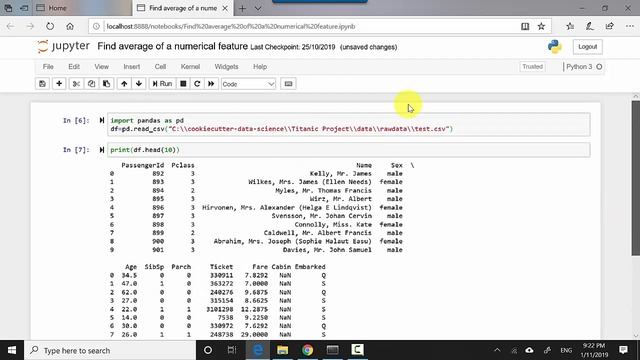Open reading view book icon
This screenshot has width=640, height=360.
(525, 26)
